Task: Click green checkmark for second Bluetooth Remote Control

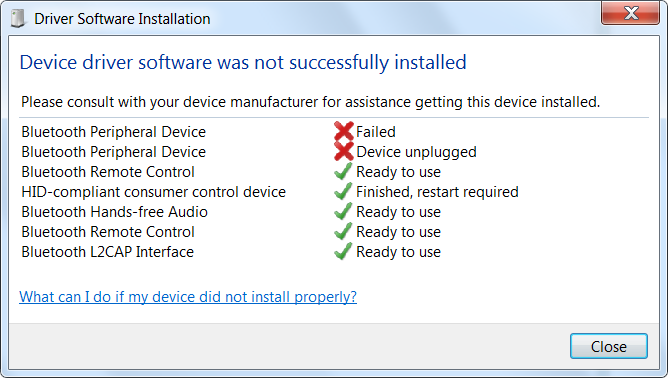Action: pyautogui.click(x=343, y=231)
